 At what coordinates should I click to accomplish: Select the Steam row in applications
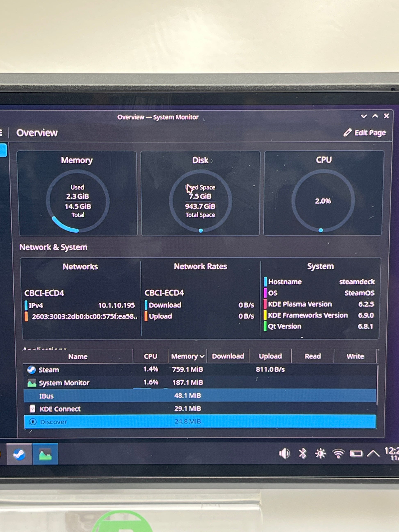[49, 370]
